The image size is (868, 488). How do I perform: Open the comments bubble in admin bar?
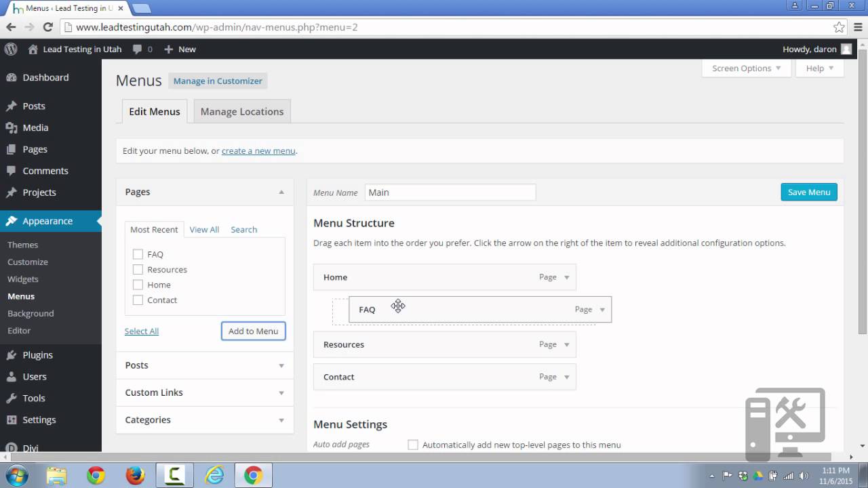click(x=142, y=49)
